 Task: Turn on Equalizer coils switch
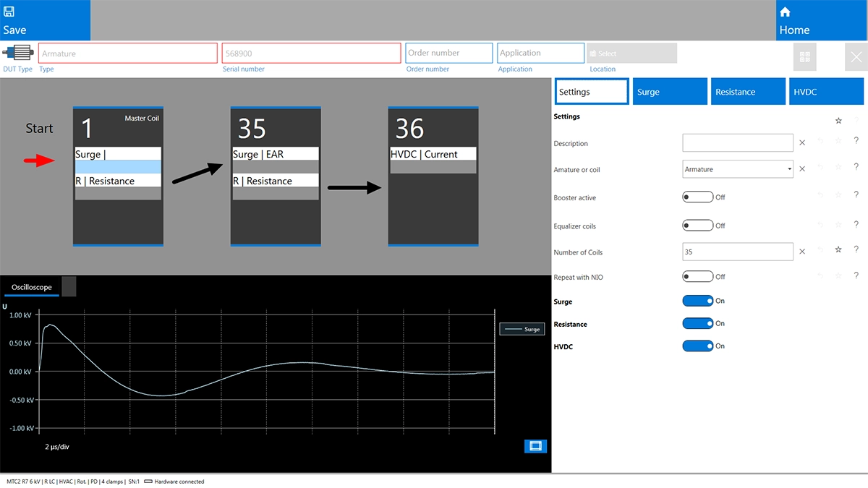(x=697, y=226)
